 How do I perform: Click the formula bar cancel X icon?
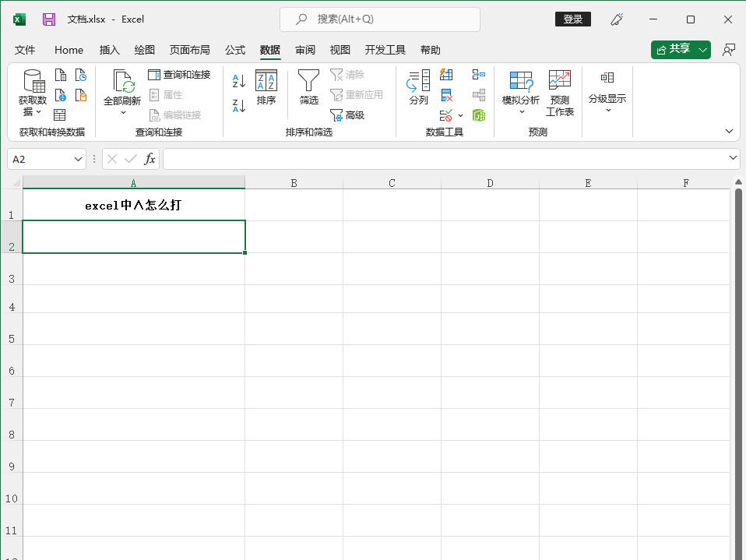[112, 159]
